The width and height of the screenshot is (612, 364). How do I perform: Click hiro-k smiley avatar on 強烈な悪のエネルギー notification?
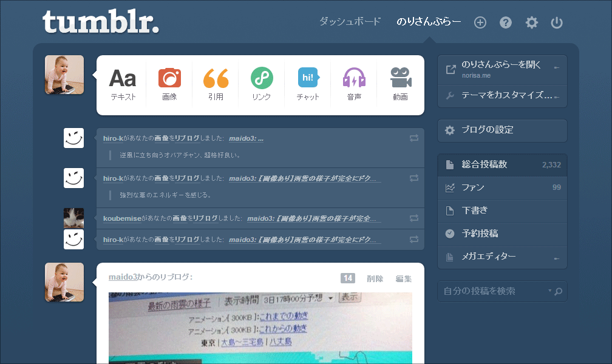[74, 178]
